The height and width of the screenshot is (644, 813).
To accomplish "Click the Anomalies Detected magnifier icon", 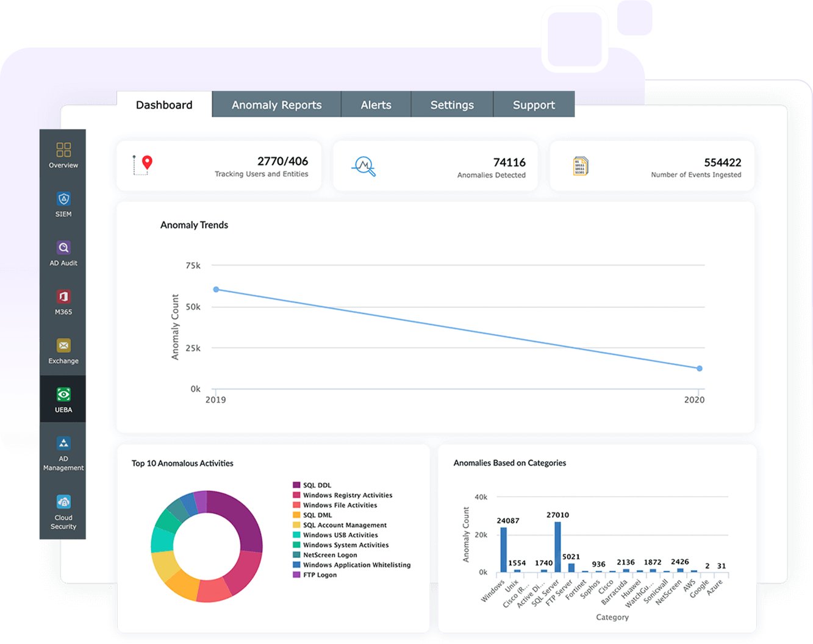I will 364,166.
